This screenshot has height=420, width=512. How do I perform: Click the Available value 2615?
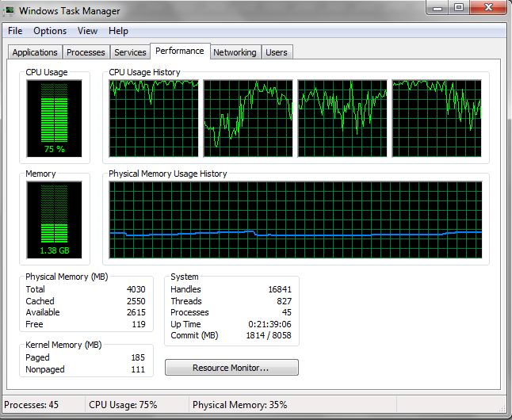136,312
